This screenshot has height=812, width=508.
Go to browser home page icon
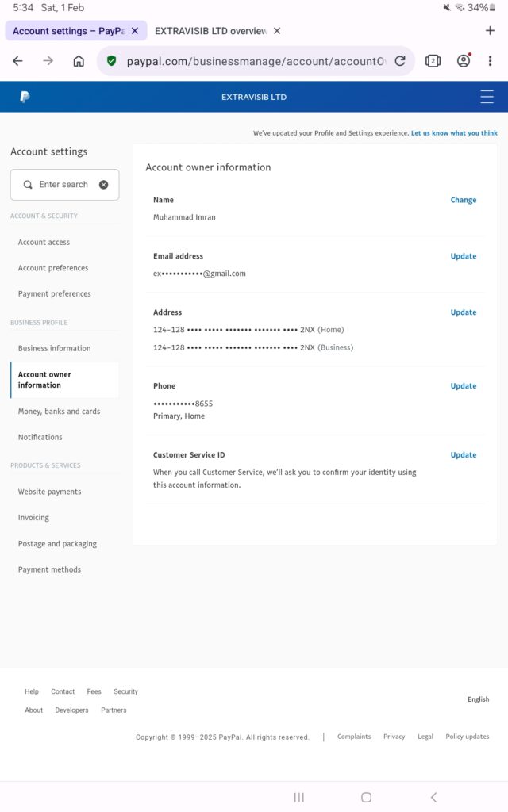click(79, 61)
